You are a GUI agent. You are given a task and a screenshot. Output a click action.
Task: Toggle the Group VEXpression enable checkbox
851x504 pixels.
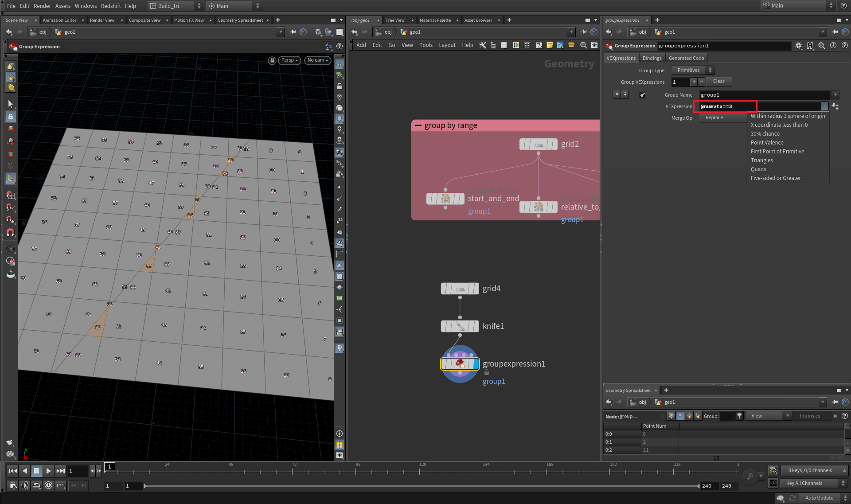643,94
